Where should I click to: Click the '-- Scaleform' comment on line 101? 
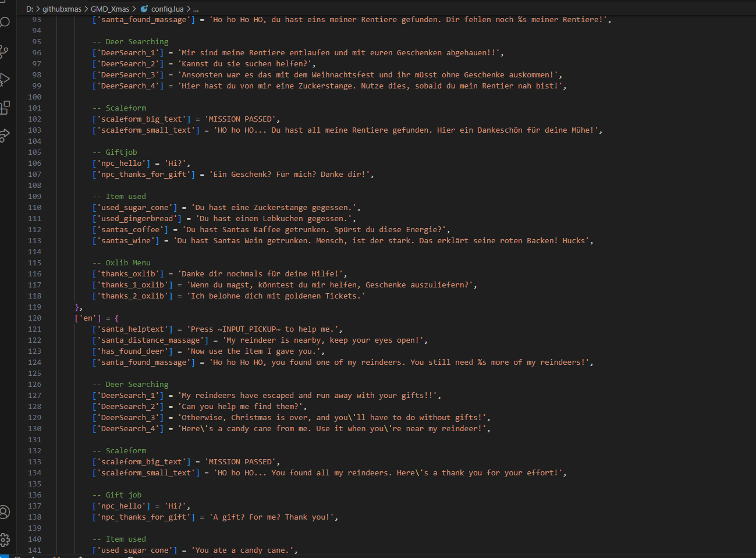(119, 108)
